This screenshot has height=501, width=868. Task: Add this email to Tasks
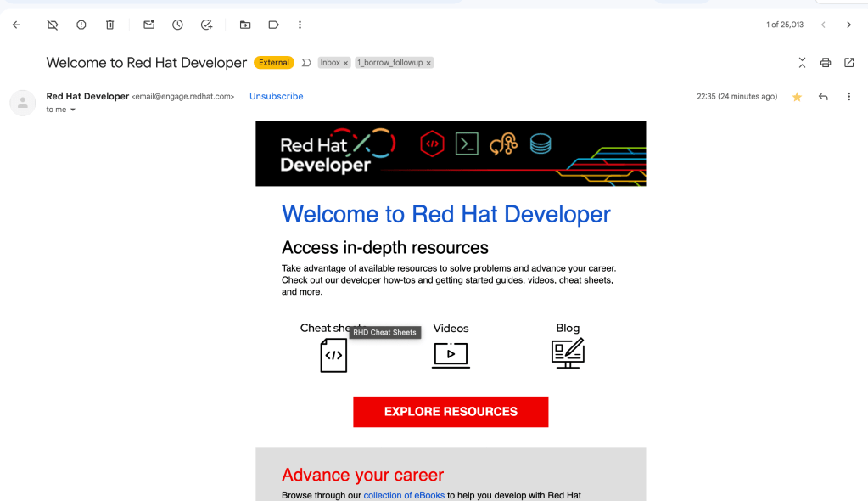click(x=206, y=25)
